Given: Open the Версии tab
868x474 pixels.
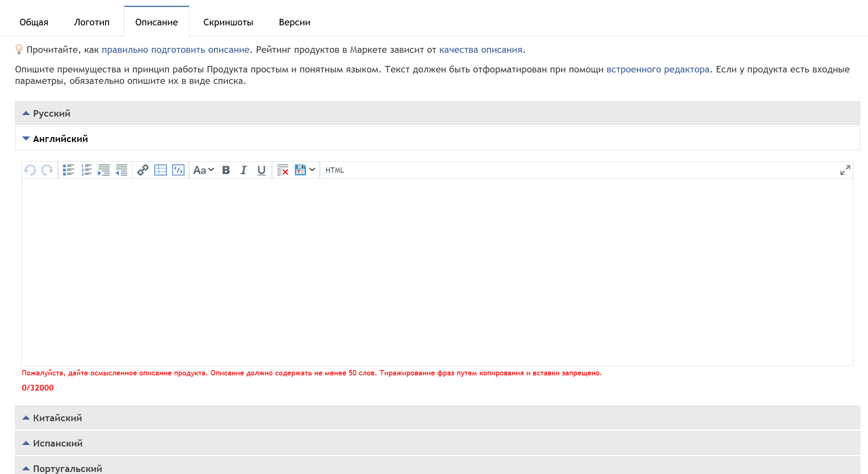Looking at the screenshot, I should tap(294, 22).
